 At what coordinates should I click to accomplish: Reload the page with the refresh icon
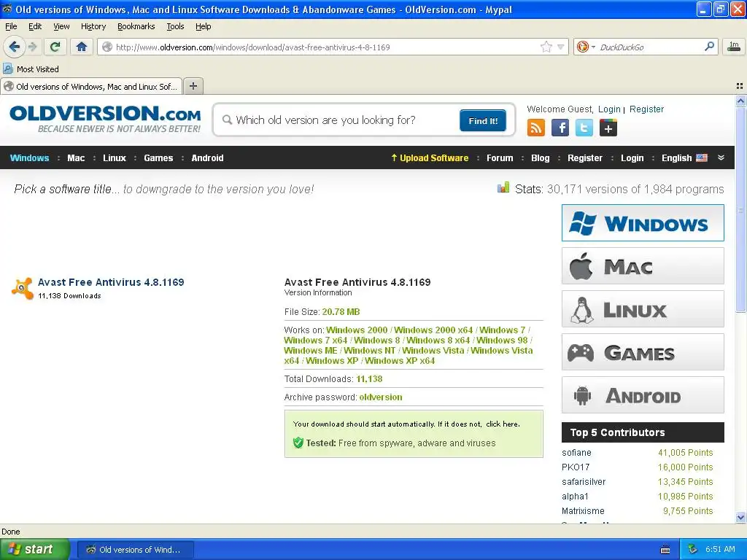(55, 47)
